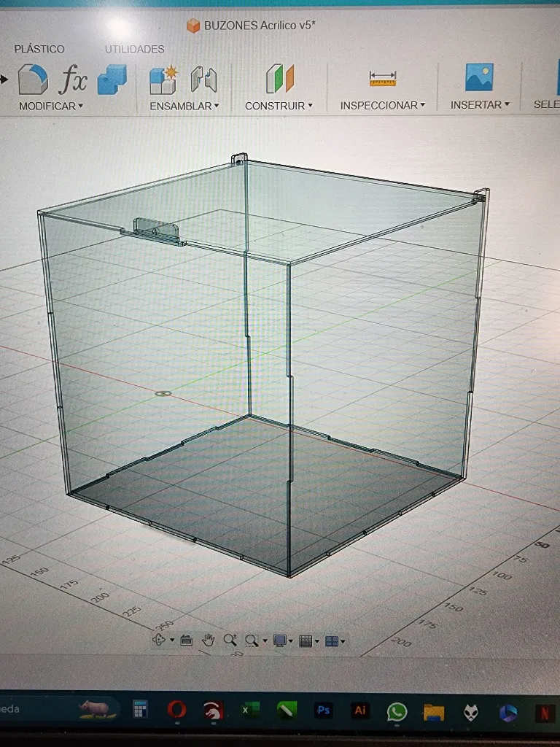Open the Display Settings dropdown arrow
Image resolution: width=560 pixels, height=747 pixels.
[290, 641]
